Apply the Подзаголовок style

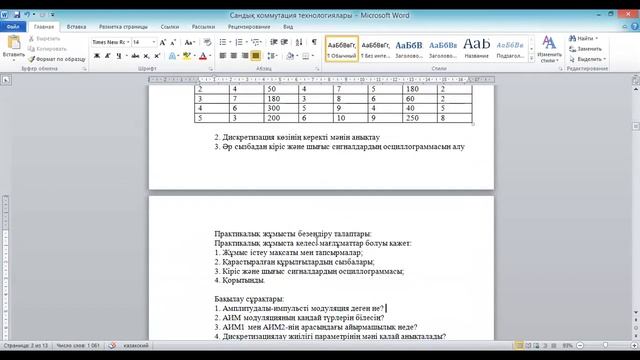(510, 49)
